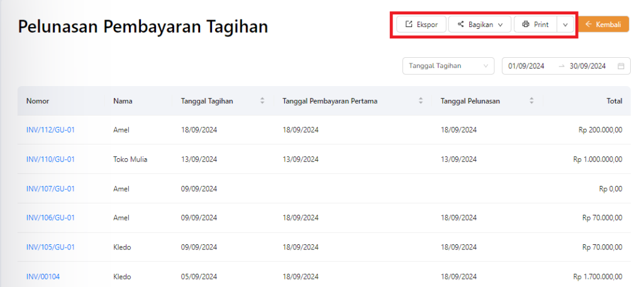Click the Nama column header
This screenshot has height=287, width=644.
tap(123, 101)
